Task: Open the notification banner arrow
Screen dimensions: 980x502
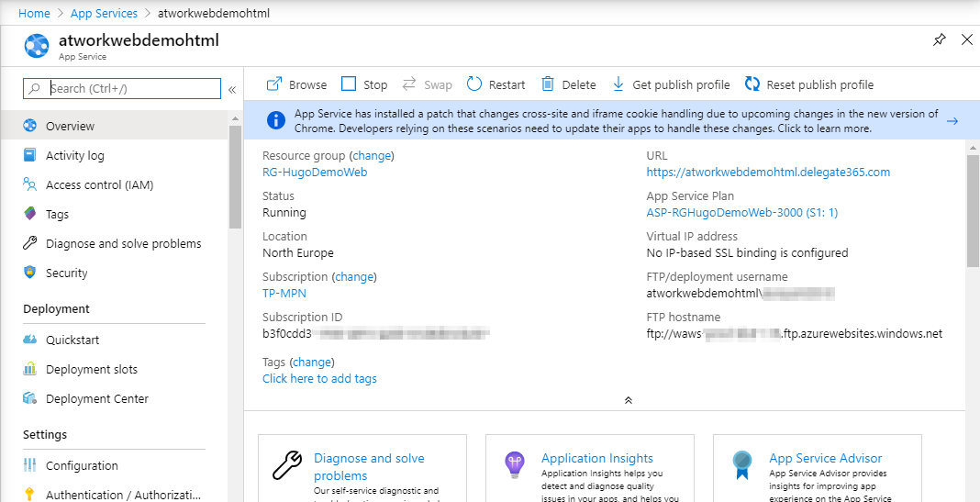Action: click(x=952, y=121)
